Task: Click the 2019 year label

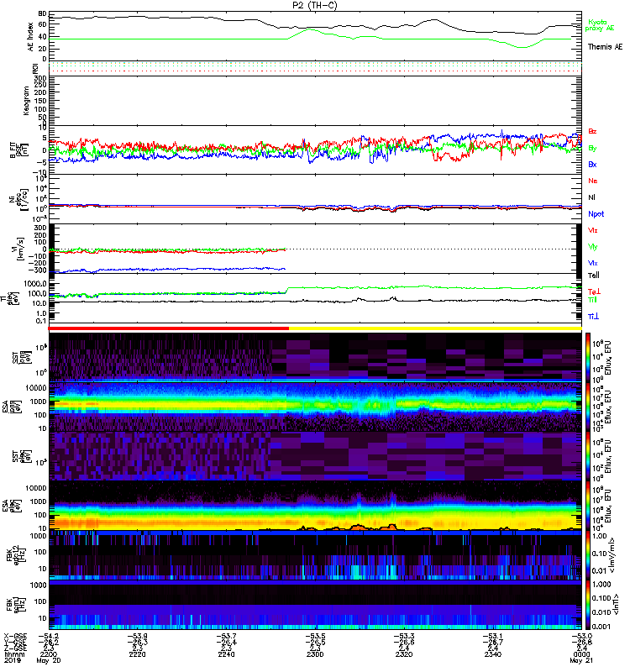Action: [13, 660]
